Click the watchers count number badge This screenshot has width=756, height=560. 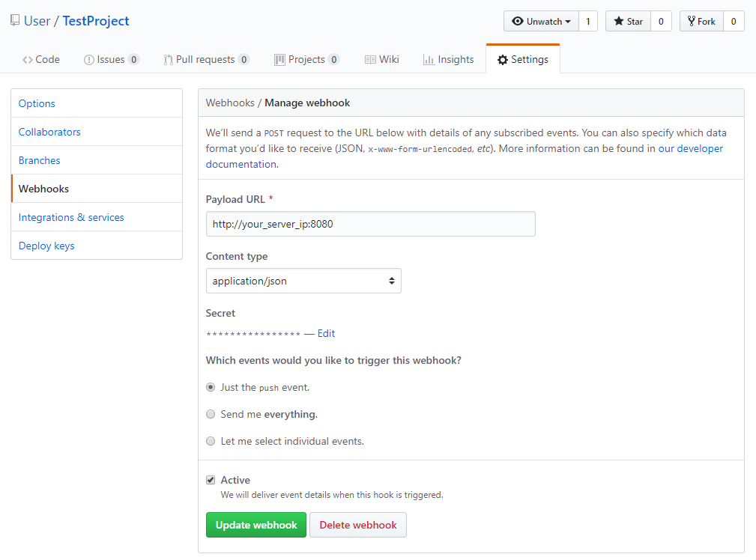pos(587,22)
